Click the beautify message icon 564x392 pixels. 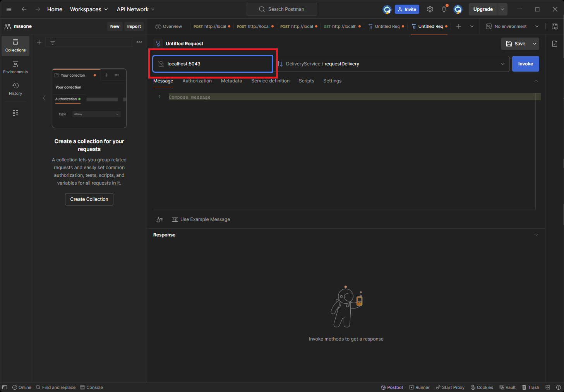click(159, 219)
